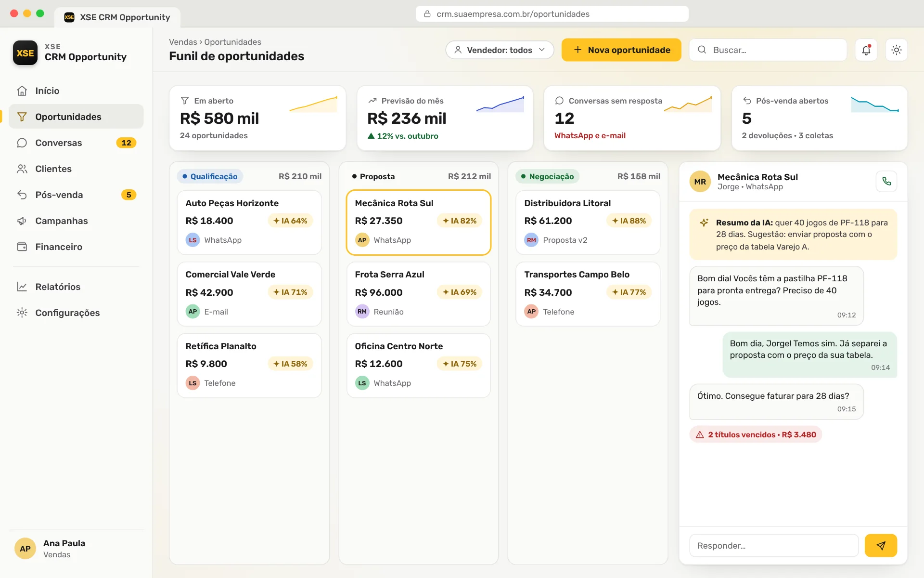This screenshot has height=578, width=924.
Task: Open the Previsão do mês summary card
Action: coord(445,118)
